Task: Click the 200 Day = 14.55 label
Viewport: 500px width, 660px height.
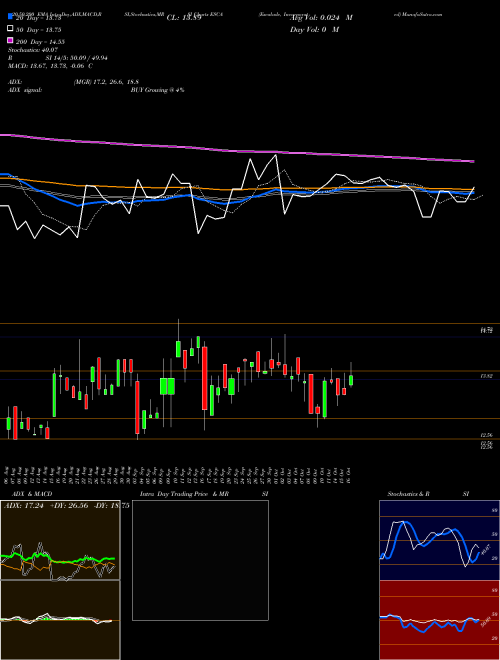Action: (x=40, y=42)
